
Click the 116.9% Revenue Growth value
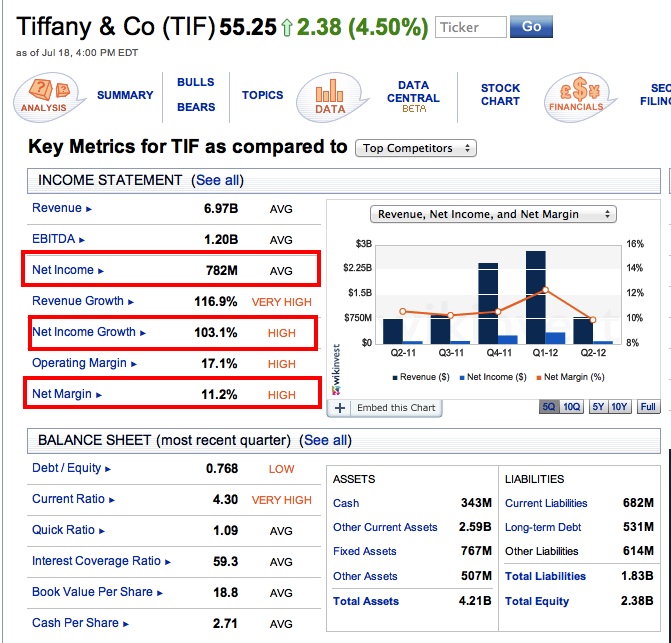[x=216, y=302]
